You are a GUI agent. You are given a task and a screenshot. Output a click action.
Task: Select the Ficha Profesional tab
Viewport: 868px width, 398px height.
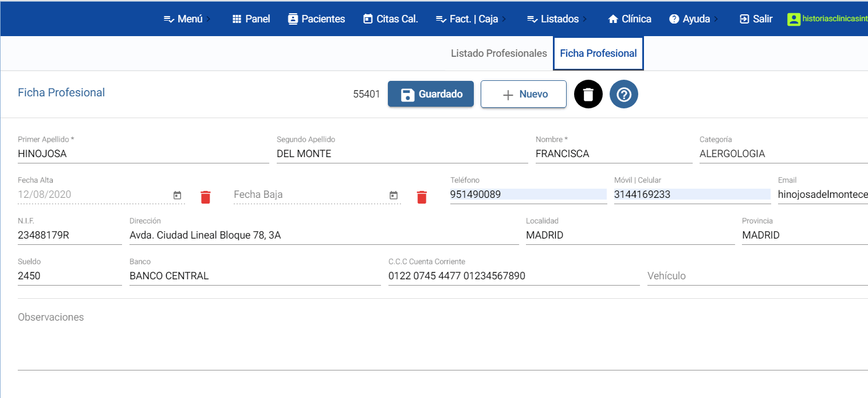tap(598, 53)
